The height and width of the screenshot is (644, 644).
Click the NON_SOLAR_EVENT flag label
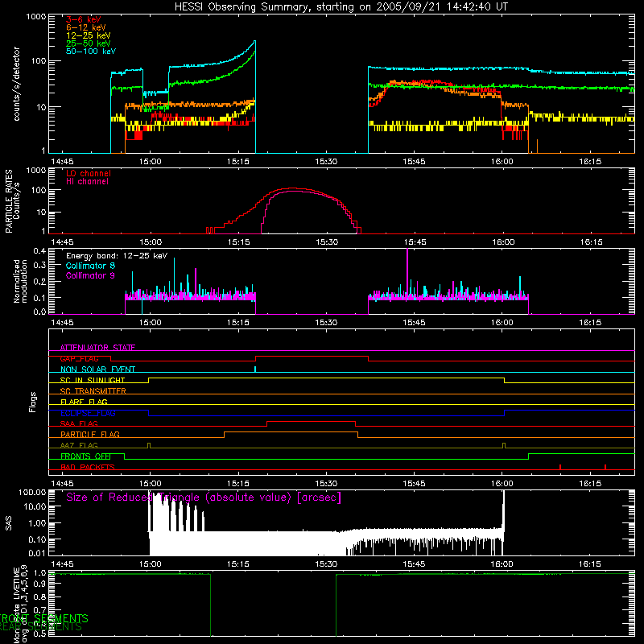pos(97,369)
